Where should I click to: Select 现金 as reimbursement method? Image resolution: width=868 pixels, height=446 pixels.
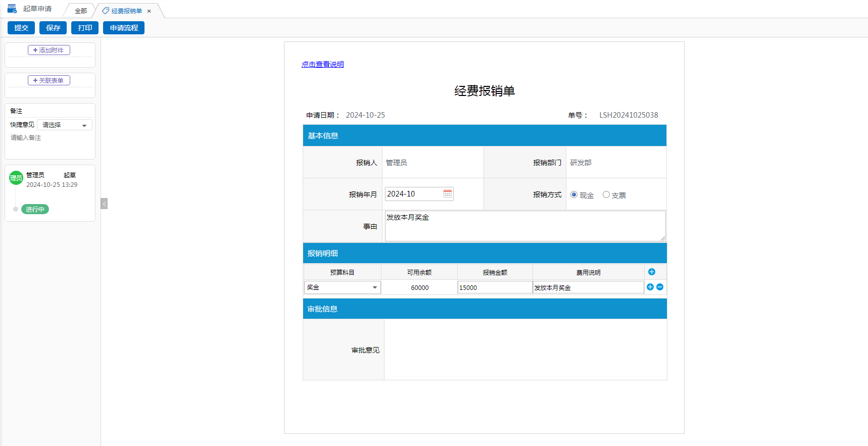pos(574,194)
